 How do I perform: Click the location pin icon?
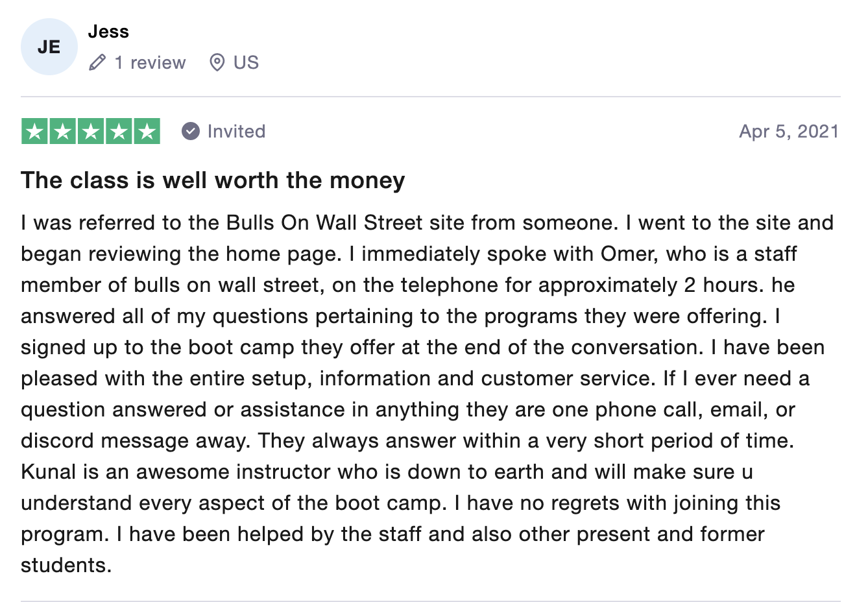pyautogui.click(x=217, y=62)
